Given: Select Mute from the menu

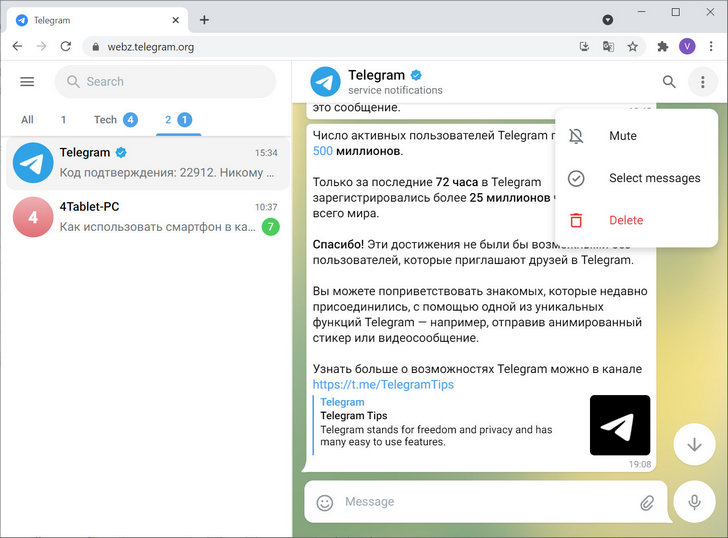Looking at the screenshot, I should coord(637,136).
